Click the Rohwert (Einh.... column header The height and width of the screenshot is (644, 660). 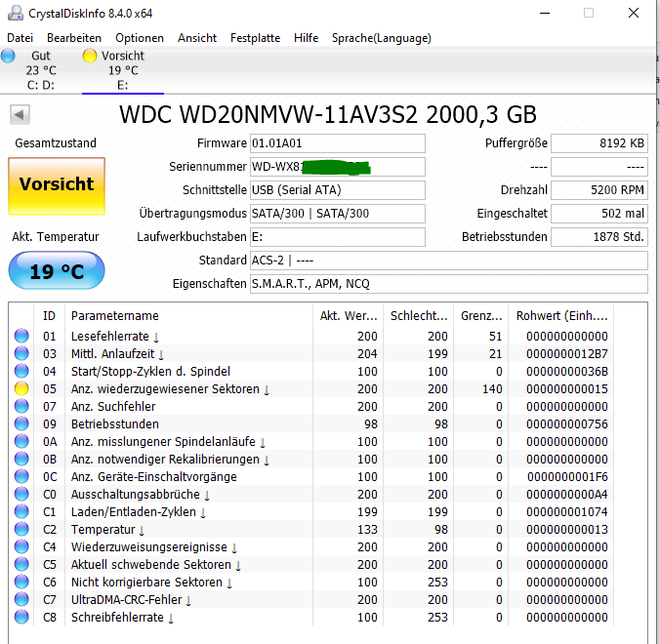(561, 316)
